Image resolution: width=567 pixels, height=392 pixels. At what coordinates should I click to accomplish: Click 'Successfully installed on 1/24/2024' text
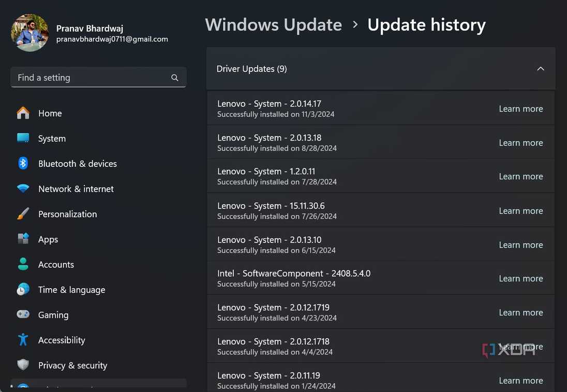(x=276, y=386)
